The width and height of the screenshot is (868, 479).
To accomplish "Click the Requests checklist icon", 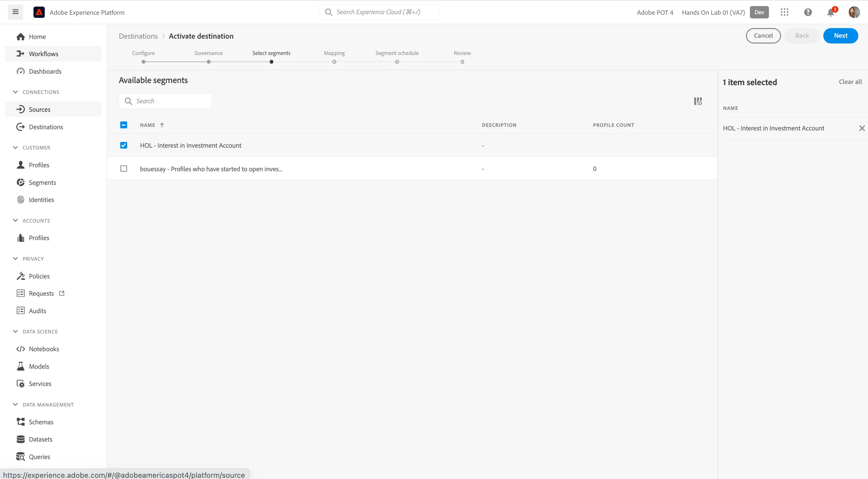I will click(x=21, y=293).
